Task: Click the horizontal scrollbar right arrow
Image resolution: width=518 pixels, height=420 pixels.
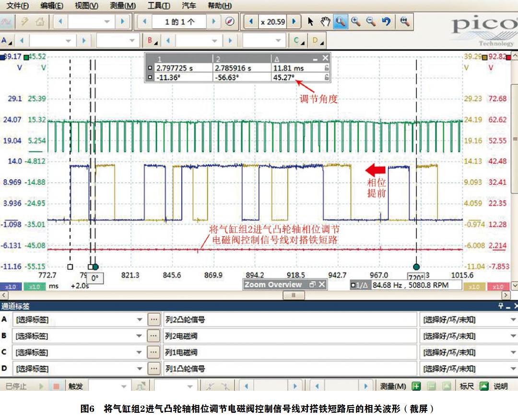Action: click(x=506, y=295)
